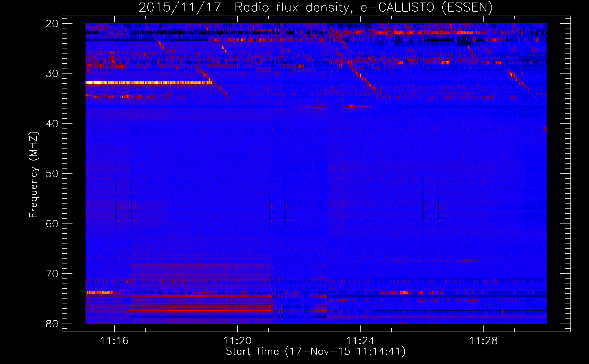Click the frequency tick label "80"

click(x=52, y=324)
